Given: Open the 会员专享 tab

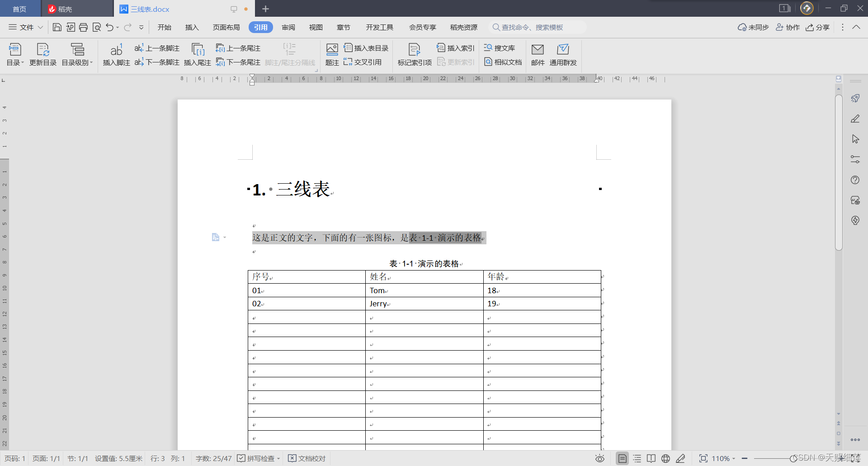Looking at the screenshot, I should pyautogui.click(x=423, y=27).
